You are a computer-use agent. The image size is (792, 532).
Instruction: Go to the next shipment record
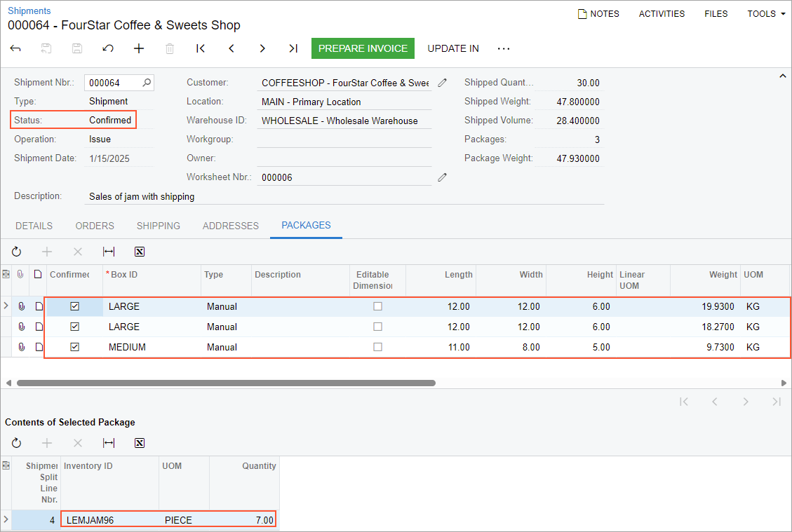point(262,48)
